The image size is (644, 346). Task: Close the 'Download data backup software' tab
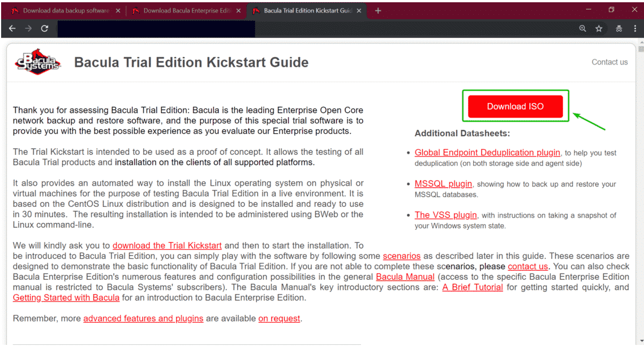point(118,11)
